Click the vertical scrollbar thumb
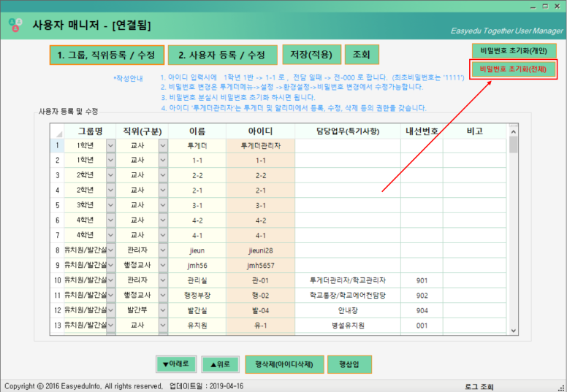The height and width of the screenshot is (392, 567). tap(513, 145)
